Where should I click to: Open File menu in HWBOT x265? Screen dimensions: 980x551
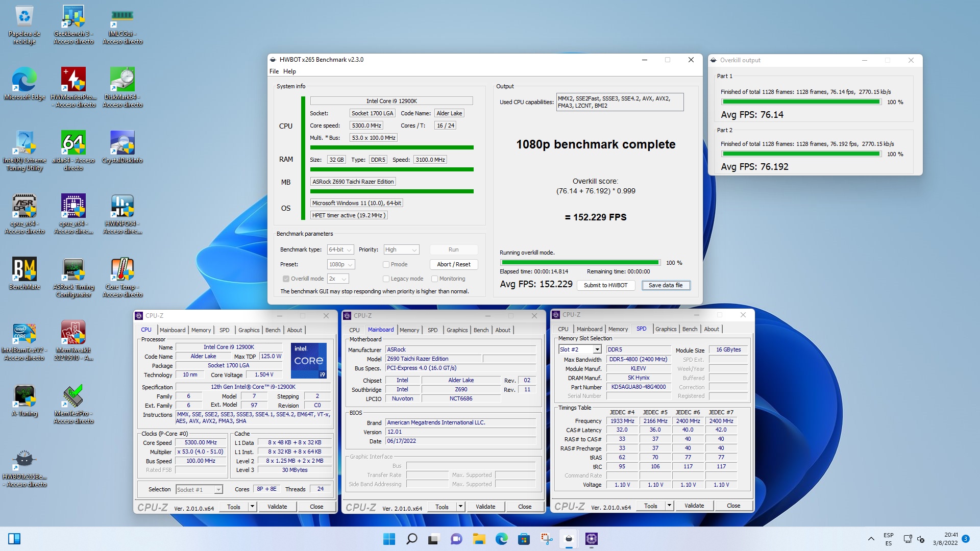[274, 71]
